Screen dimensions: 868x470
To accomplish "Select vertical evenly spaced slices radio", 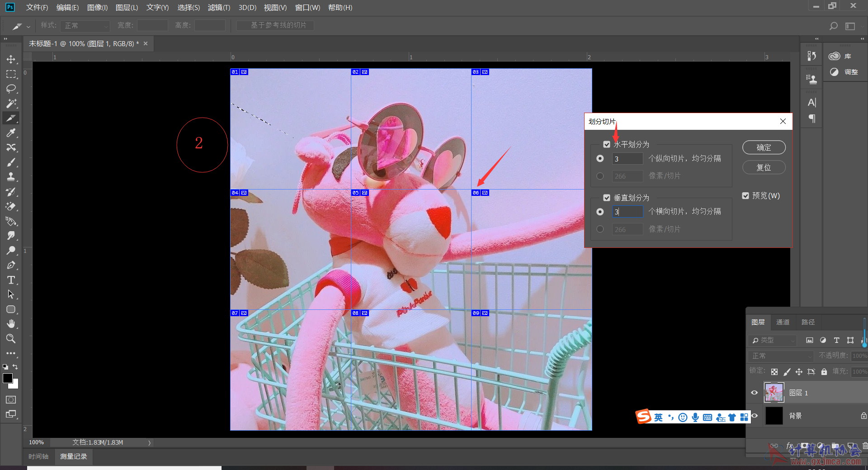I will click(600, 212).
